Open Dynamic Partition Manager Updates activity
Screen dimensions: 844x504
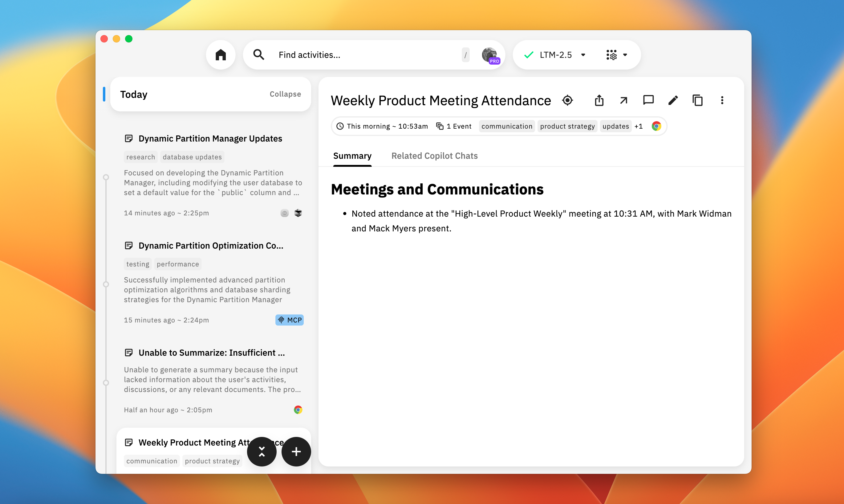(x=210, y=138)
